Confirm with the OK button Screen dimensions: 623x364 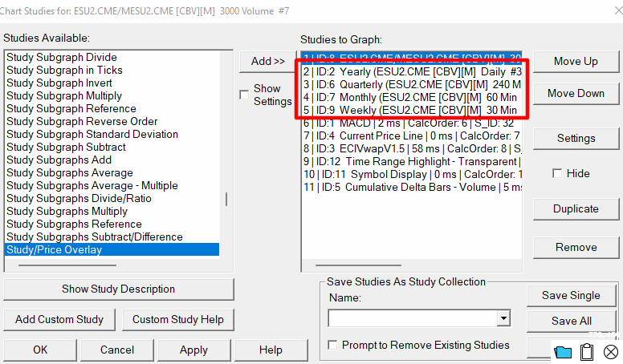40,350
